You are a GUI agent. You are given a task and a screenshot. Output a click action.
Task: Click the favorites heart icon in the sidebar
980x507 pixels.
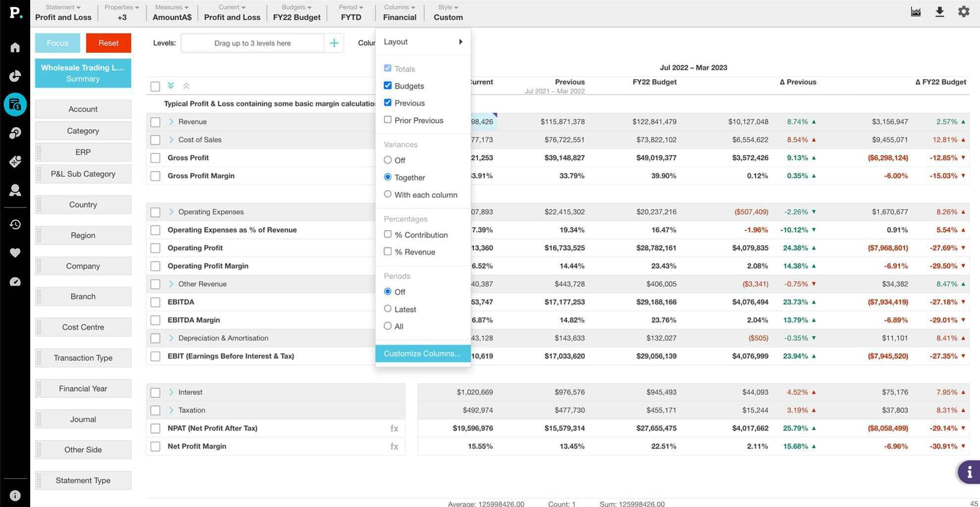15,253
